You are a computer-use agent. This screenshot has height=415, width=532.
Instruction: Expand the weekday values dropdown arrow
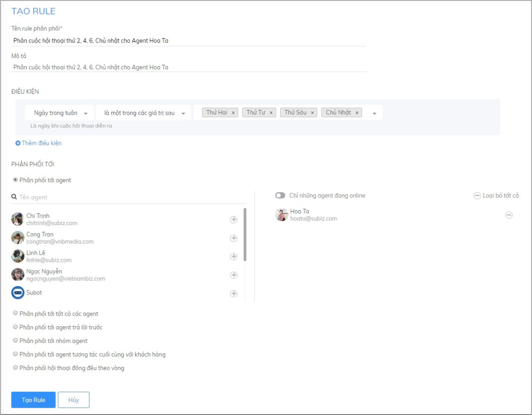tap(375, 113)
